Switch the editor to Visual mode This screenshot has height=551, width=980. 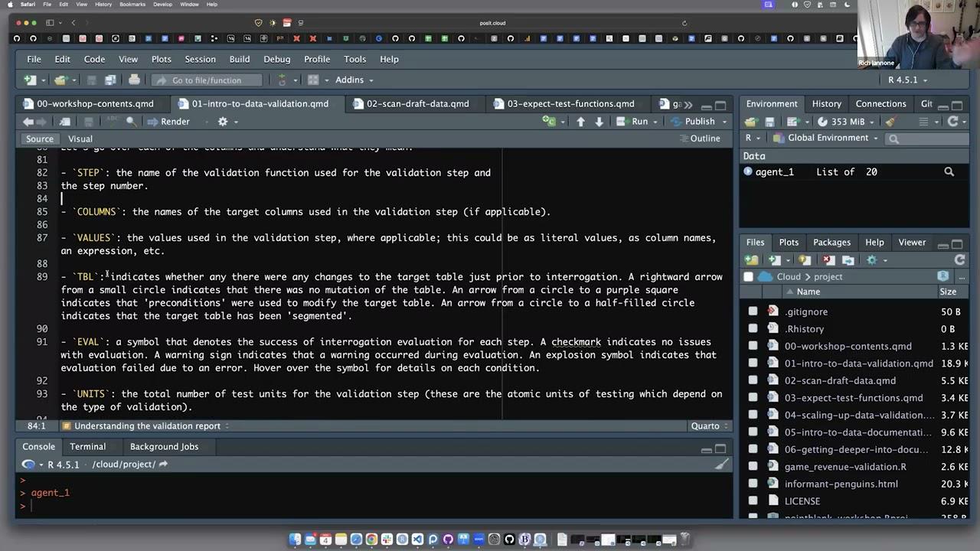80,139
